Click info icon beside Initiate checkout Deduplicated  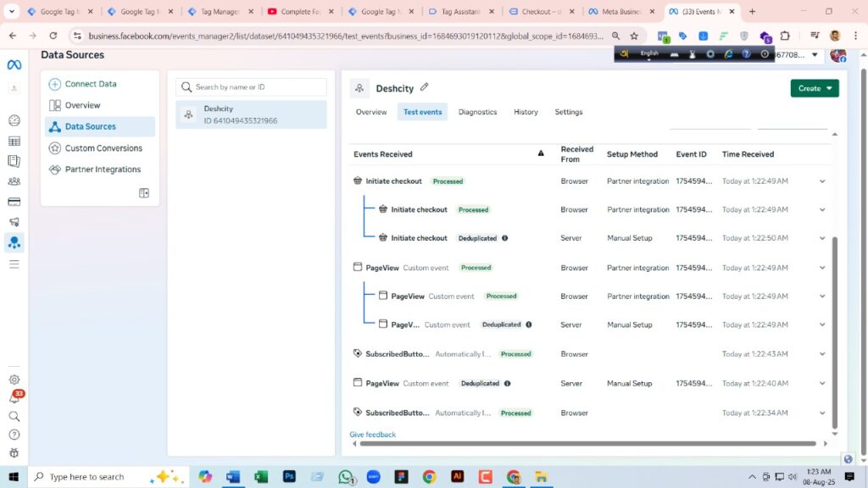(x=505, y=238)
